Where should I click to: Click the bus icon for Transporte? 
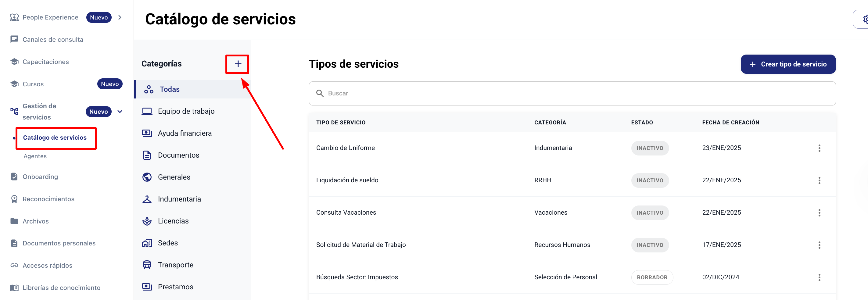coord(147,265)
